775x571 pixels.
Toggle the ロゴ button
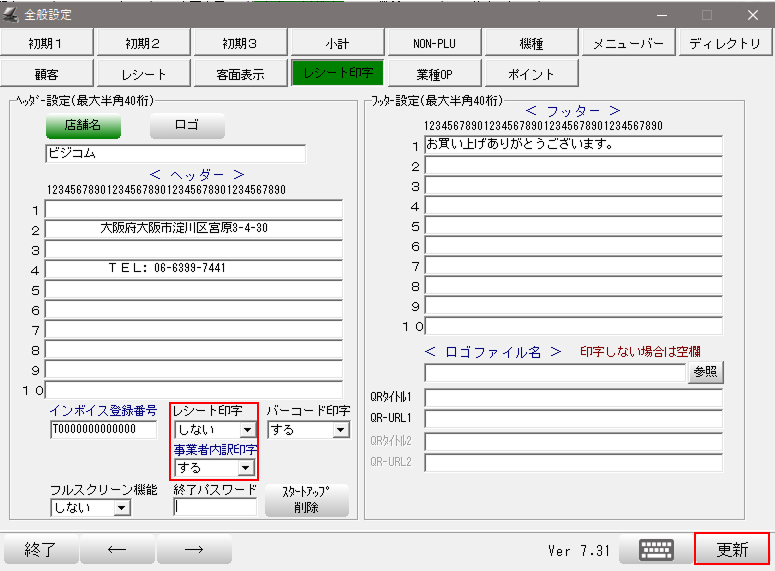tap(187, 126)
